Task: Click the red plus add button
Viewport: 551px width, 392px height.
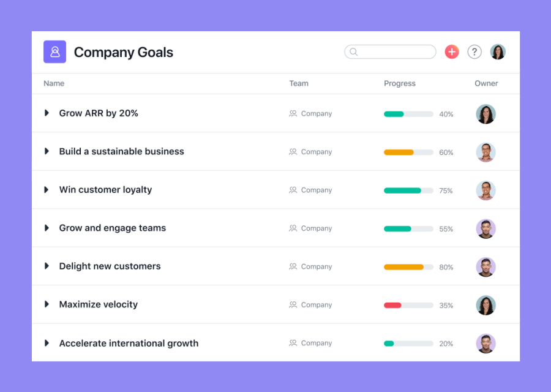Action: [x=452, y=52]
